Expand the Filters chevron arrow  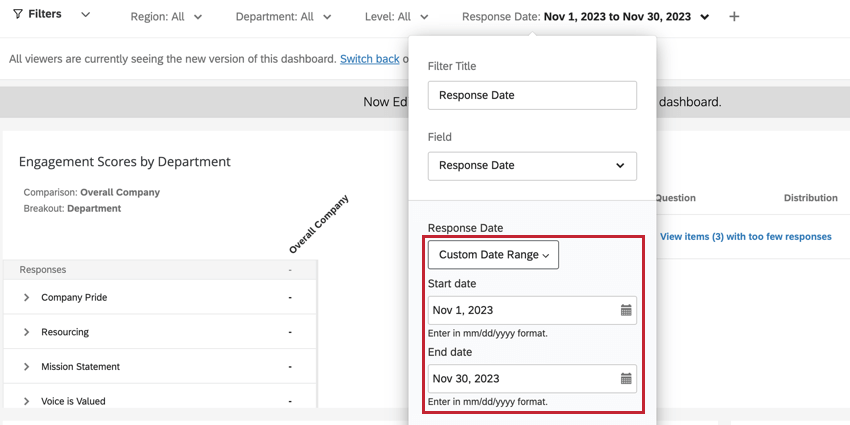pyautogui.click(x=85, y=15)
